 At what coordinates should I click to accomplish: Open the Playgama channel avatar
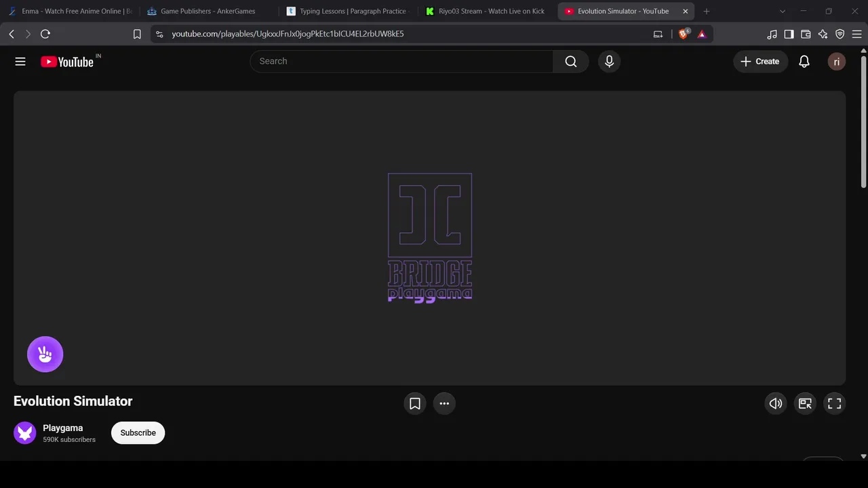pyautogui.click(x=25, y=433)
